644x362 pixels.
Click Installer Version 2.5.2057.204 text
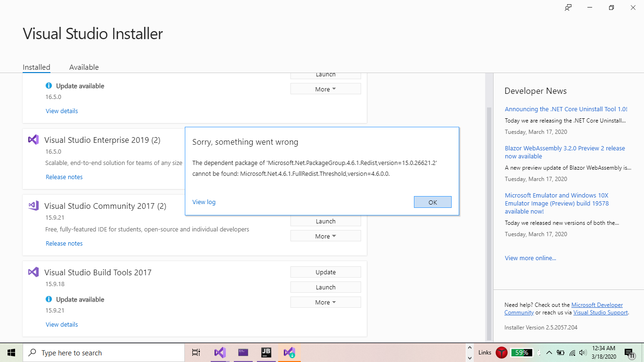pyautogui.click(x=541, y=327)
